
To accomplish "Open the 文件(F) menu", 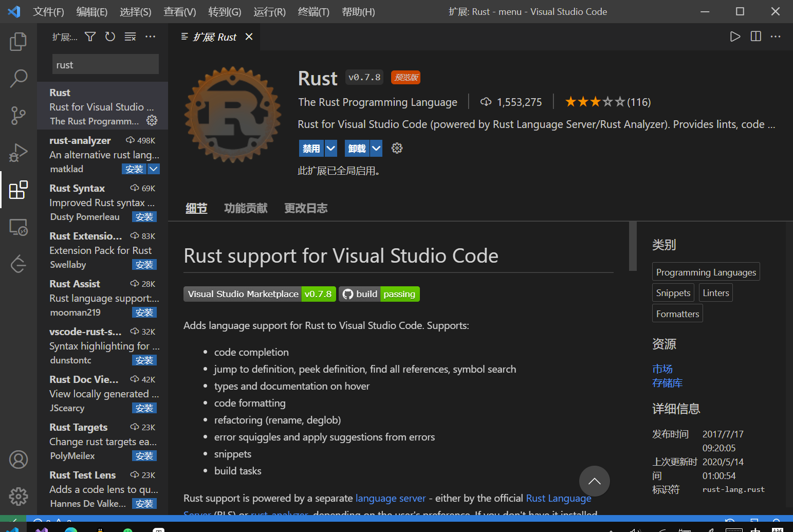I will coord(49,12).
